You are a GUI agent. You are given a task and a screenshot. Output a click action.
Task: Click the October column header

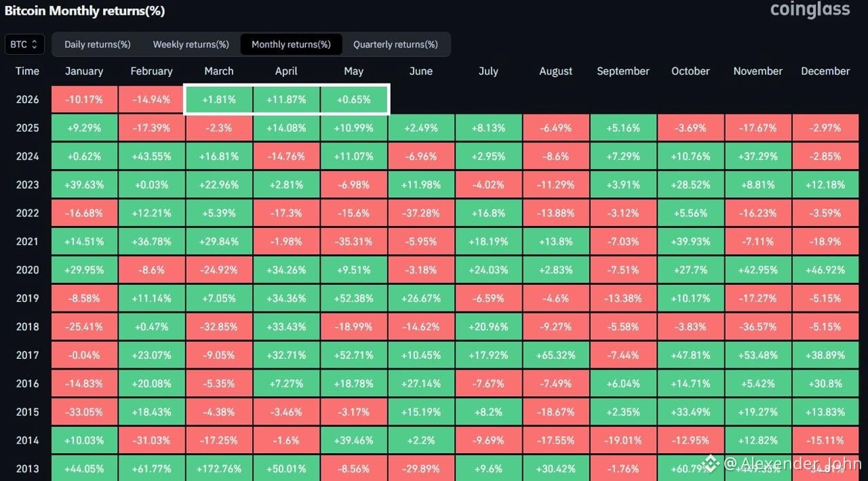pyautogui.click(x=690, y=71)
